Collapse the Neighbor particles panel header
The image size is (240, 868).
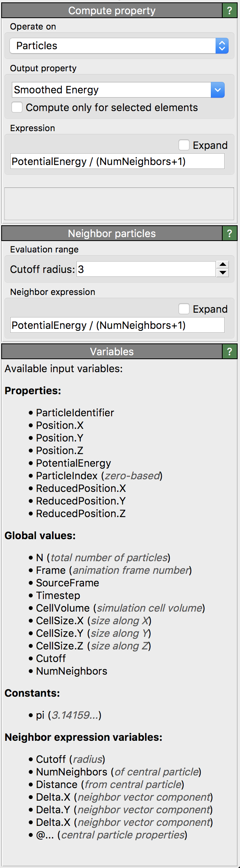(112, 234)
